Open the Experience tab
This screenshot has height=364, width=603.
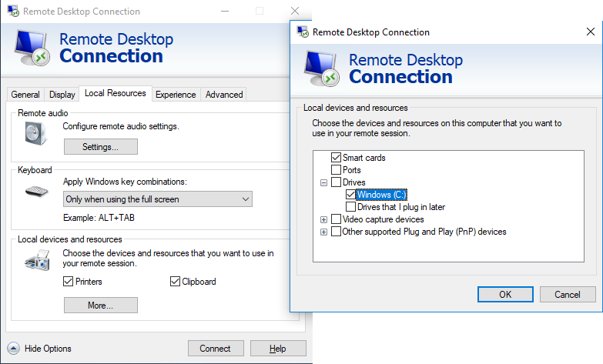pyautogui.click(x=176, y=95)
